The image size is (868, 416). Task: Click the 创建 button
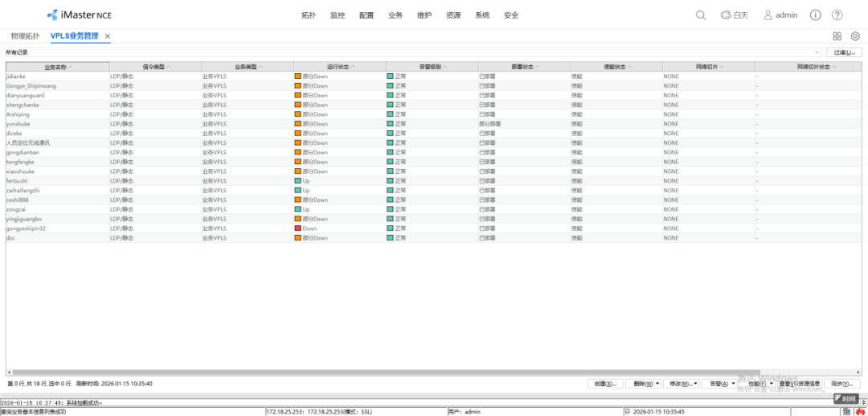[604, 384]
